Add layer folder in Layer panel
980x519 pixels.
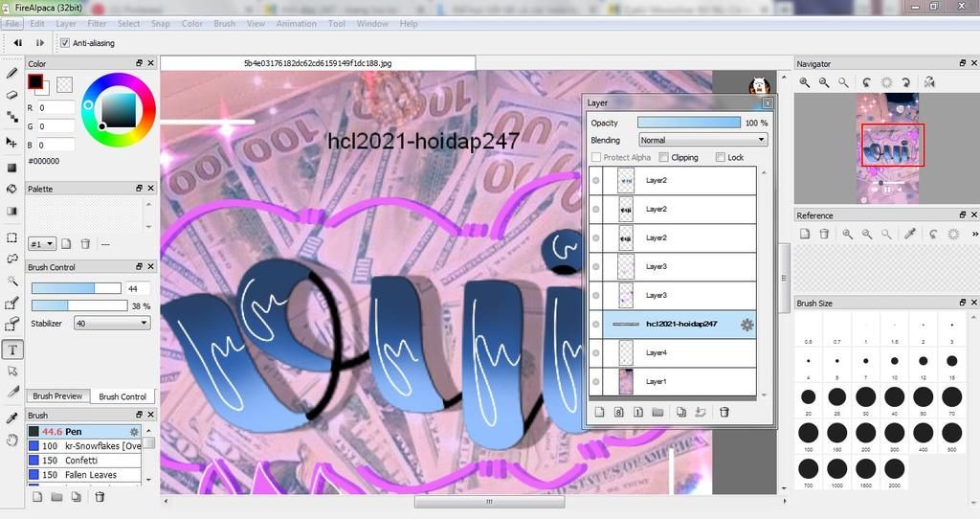click(657, 412)
